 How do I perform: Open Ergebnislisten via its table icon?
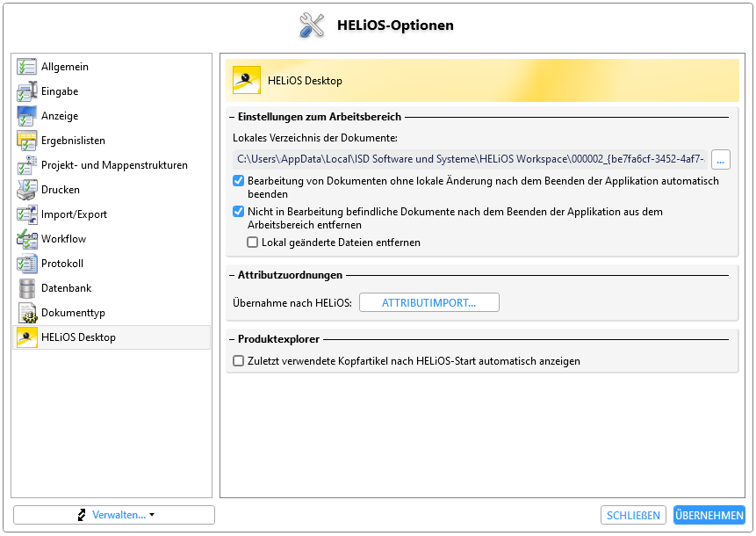click(26, 141)
